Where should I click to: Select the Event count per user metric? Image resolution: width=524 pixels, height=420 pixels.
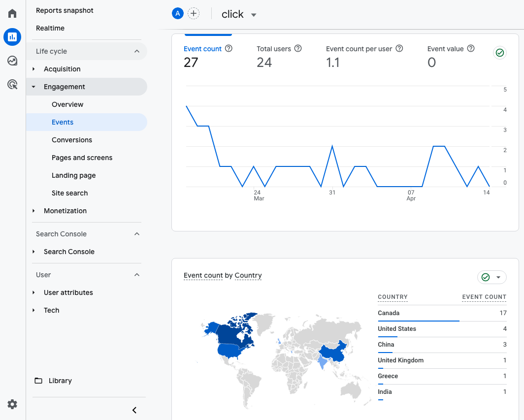[x=359, y=49]
